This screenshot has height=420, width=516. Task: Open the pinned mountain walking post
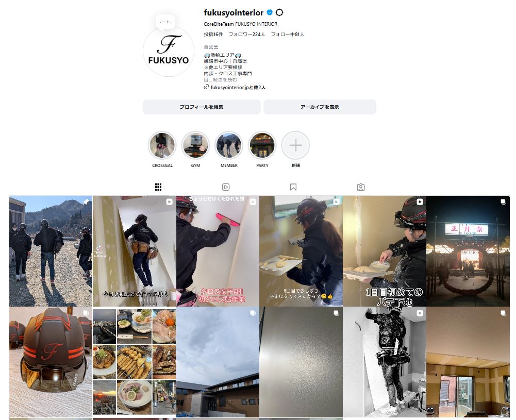51,251
